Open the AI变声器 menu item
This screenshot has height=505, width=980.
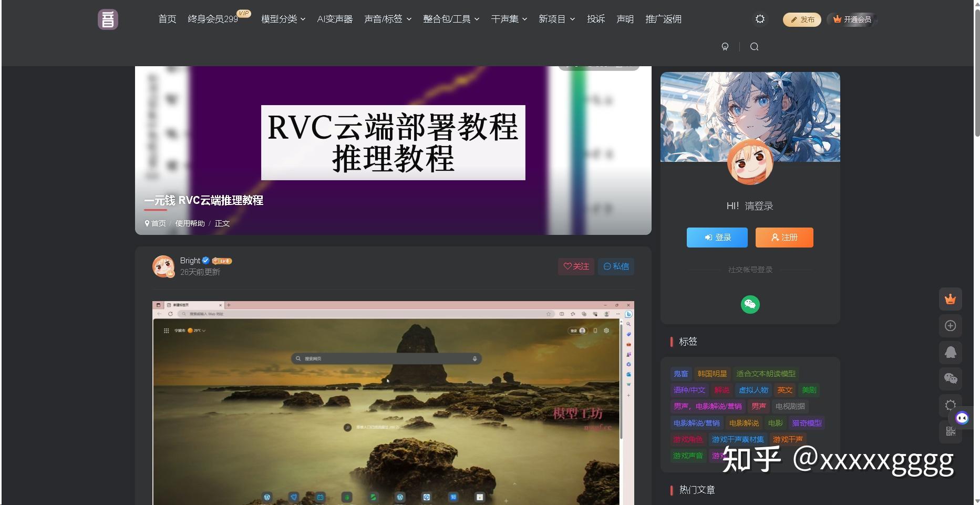335,18
